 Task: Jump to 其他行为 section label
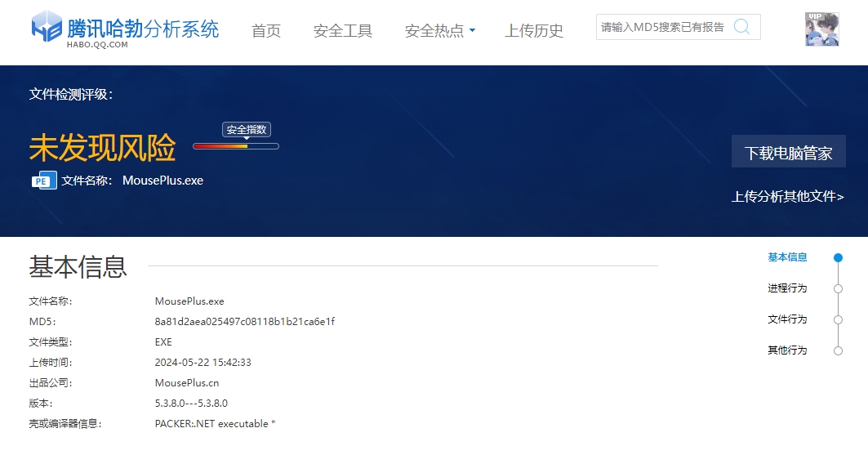pyautogui.click(x=787, y=350)
